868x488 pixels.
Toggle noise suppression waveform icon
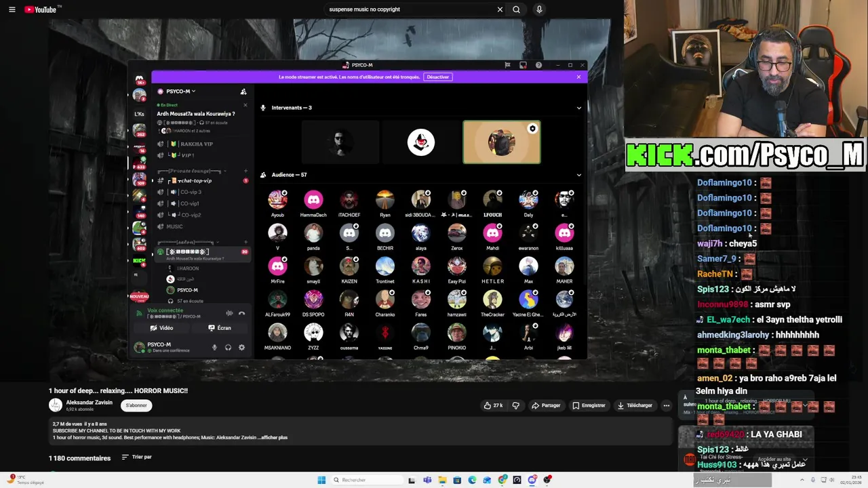pos(229,313)
